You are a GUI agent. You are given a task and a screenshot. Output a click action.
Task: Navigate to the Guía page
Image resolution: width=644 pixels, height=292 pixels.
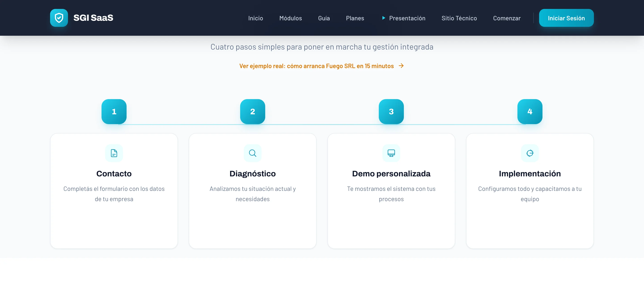pos(324,18)
